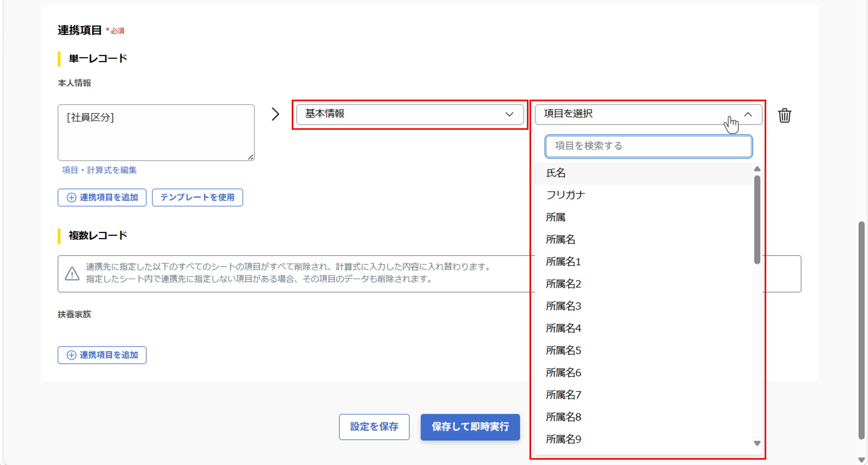Click dropdown list scrollbar down arrow
868x465 pixels.
757,443
